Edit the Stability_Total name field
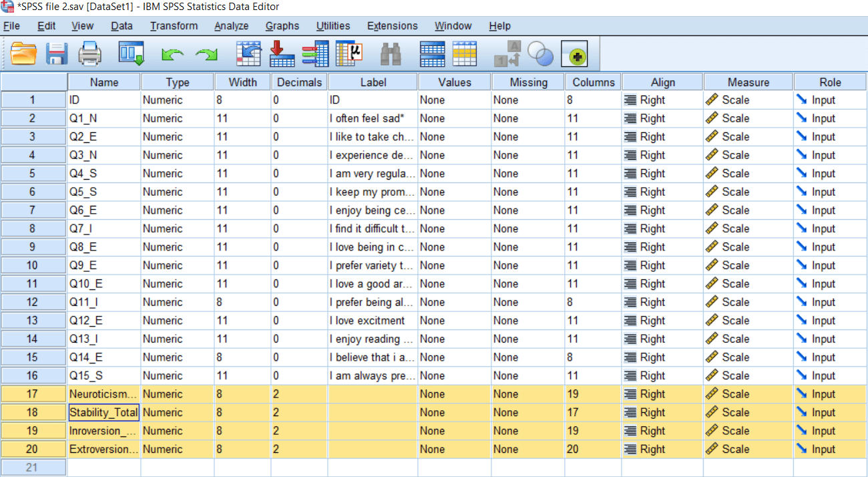 (x=103, y=412)
